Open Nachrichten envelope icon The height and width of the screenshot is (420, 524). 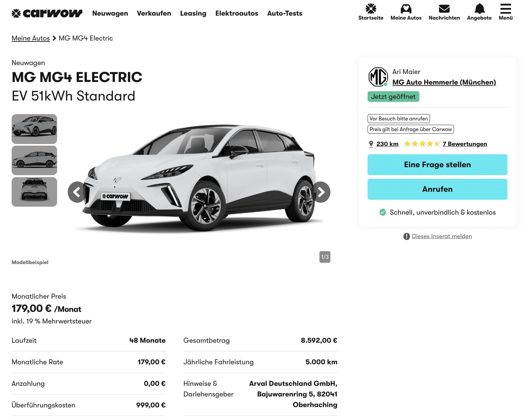(x=444, y=9)
